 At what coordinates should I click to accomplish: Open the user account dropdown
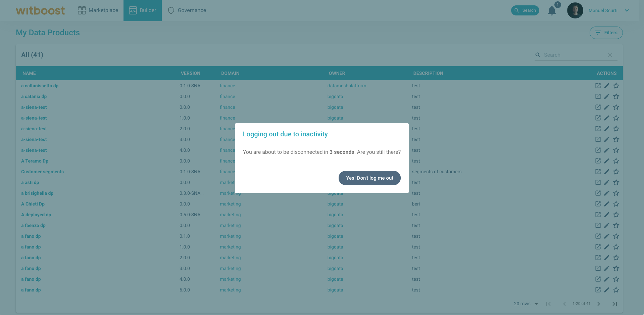[x=627, y=10]
